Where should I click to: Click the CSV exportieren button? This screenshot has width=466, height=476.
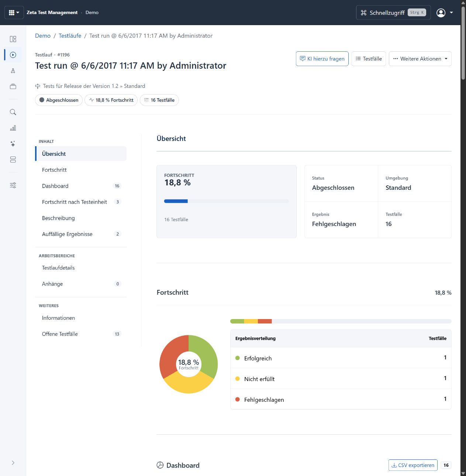413,465
